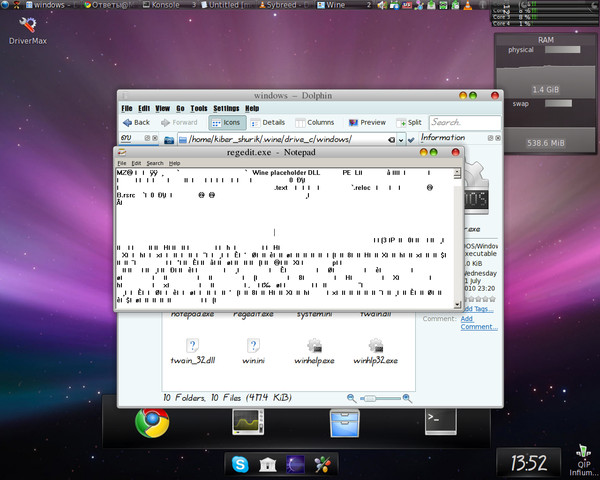Image resolution: width=600 pixels, height=480 pixels.
Task: Go Back in Dolphin
Action: pyautogui.click(x=136, y=122)
